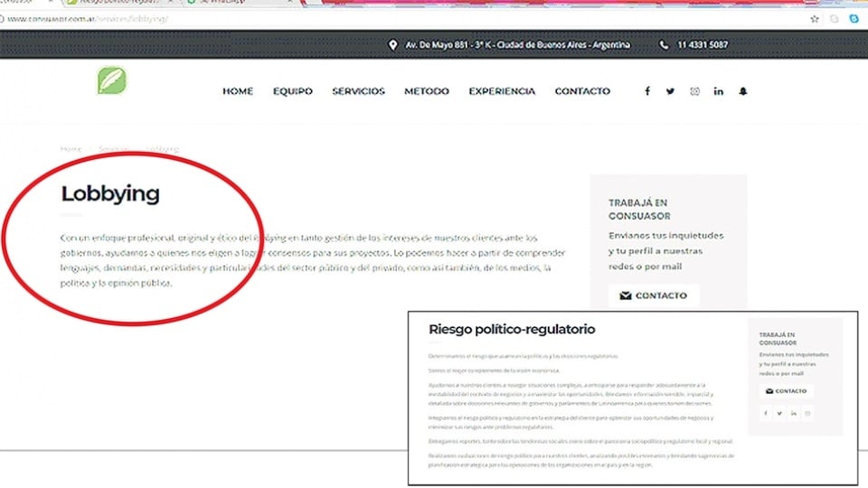Open the Twitter icon in the header
The height and width of the screenshot is (488, 868).
[670, 91]
